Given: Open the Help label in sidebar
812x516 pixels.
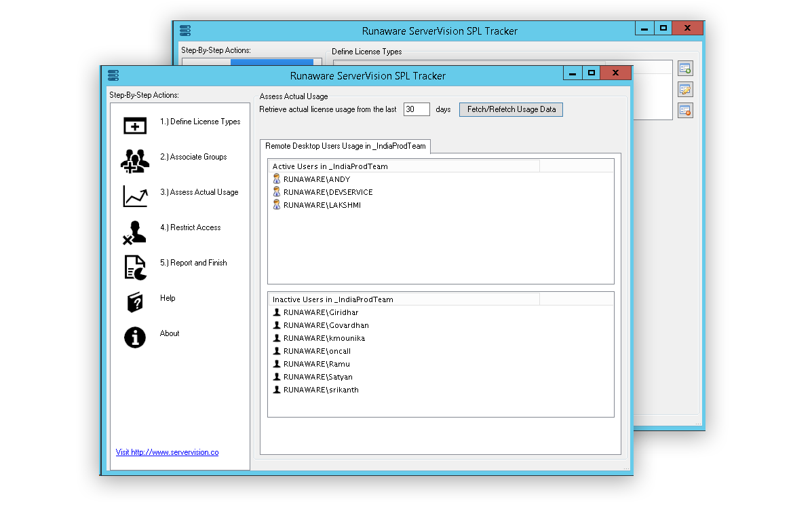Looking at the screenshot, I should (168, 298).
